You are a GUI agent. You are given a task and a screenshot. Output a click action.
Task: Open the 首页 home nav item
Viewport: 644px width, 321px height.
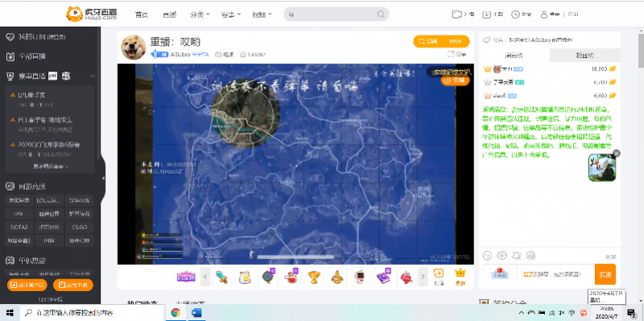[x=142, y=14]
